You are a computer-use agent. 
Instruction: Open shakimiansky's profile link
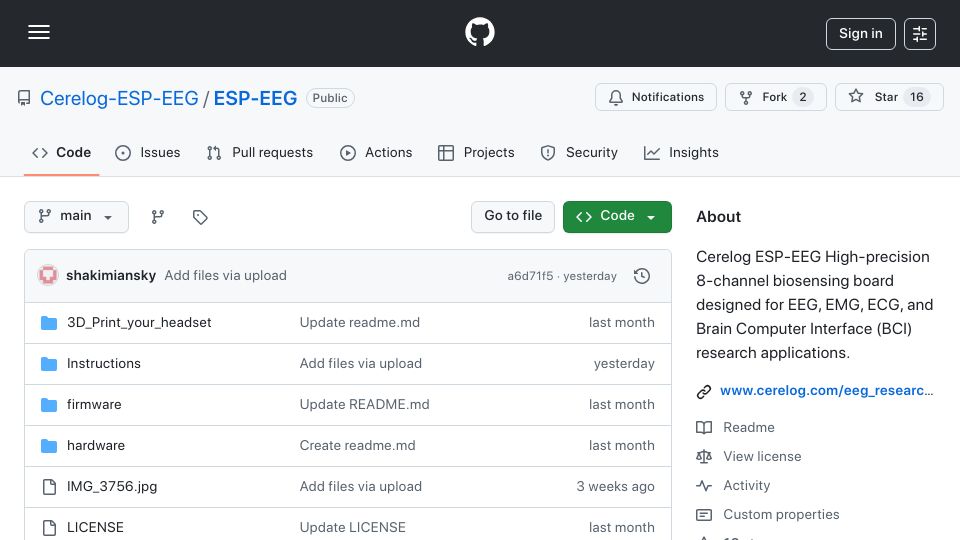[111, 276]
